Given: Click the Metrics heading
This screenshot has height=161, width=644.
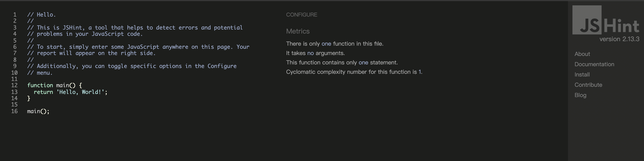Looking at the screenshot, I should [x=298, y=31].
